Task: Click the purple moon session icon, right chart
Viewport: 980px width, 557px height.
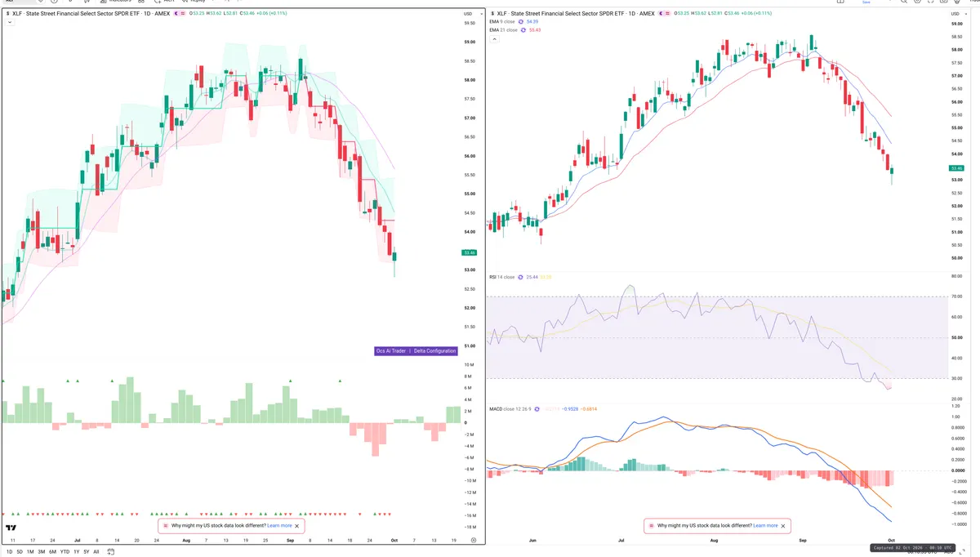Action: [x=661, y=13]
